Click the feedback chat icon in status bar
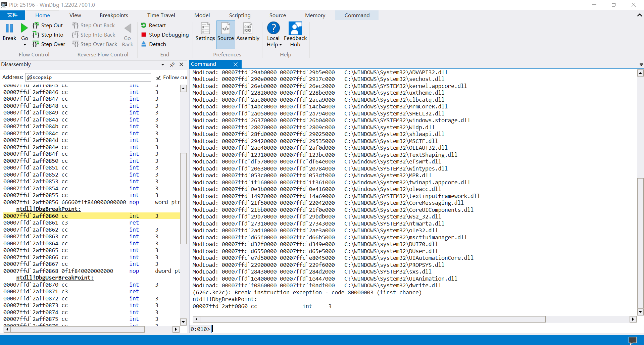The height and width of the screenshot is (345, 644). click(633, 340)
